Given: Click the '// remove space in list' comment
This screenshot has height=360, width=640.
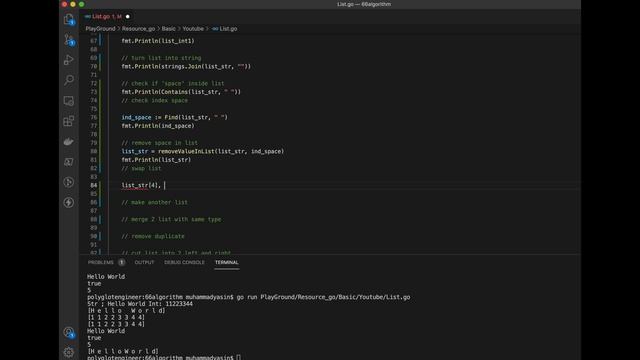Looking at the screenshot, I should [x=160, y=143].
